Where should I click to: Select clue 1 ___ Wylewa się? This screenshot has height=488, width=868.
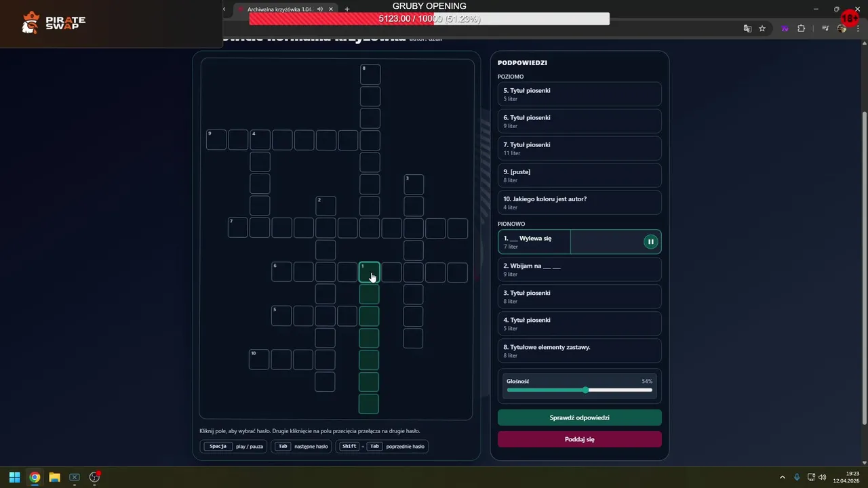click(x=579, y=242)
